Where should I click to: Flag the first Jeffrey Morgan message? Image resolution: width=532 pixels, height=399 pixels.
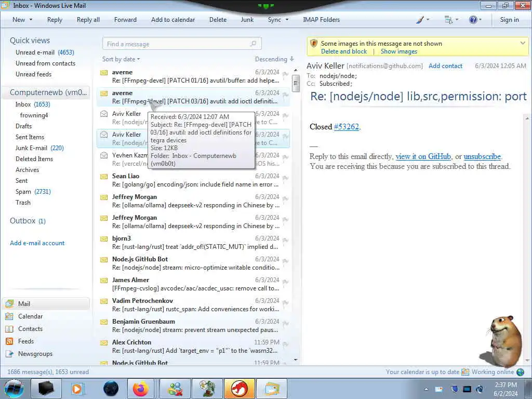tap(285, 198)
